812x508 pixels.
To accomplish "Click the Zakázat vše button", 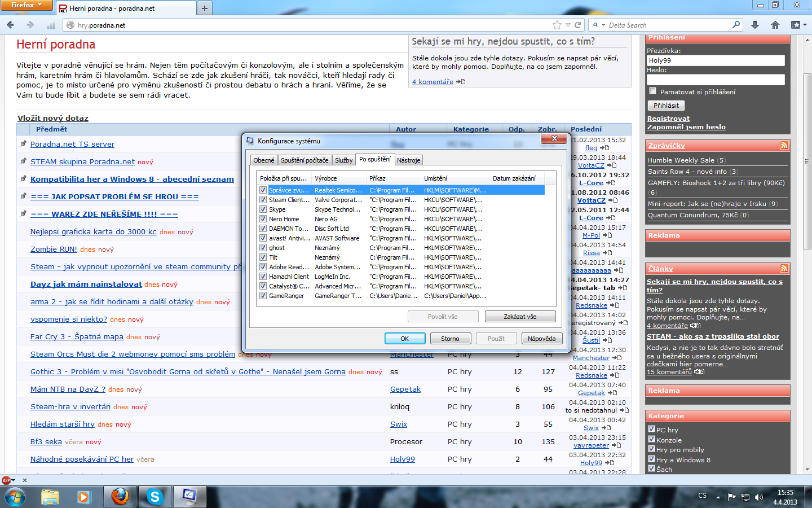I will point(520,317).
